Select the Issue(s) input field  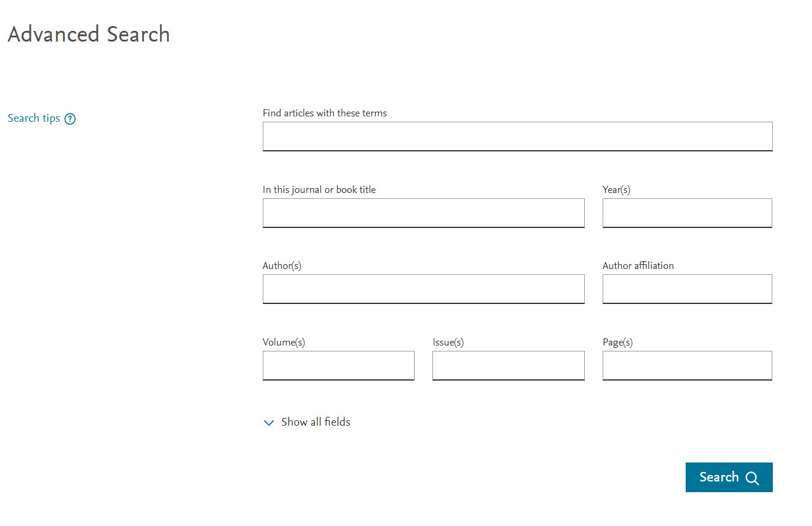508,365
